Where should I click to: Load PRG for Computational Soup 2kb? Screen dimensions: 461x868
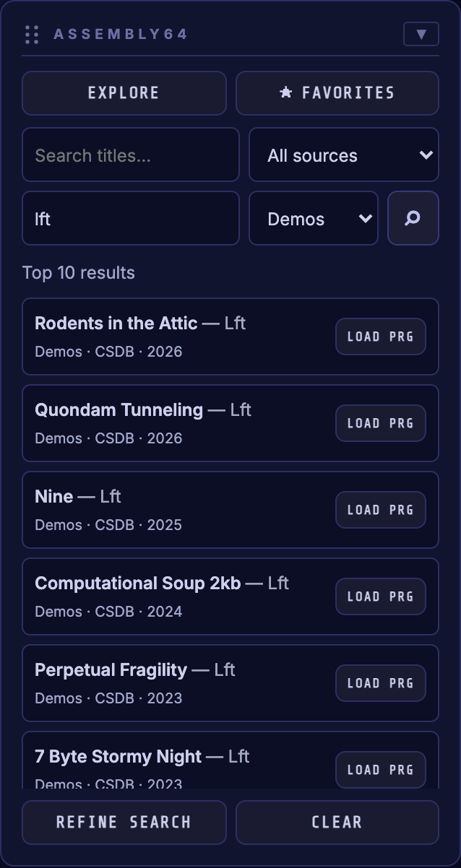pos(381,596)
